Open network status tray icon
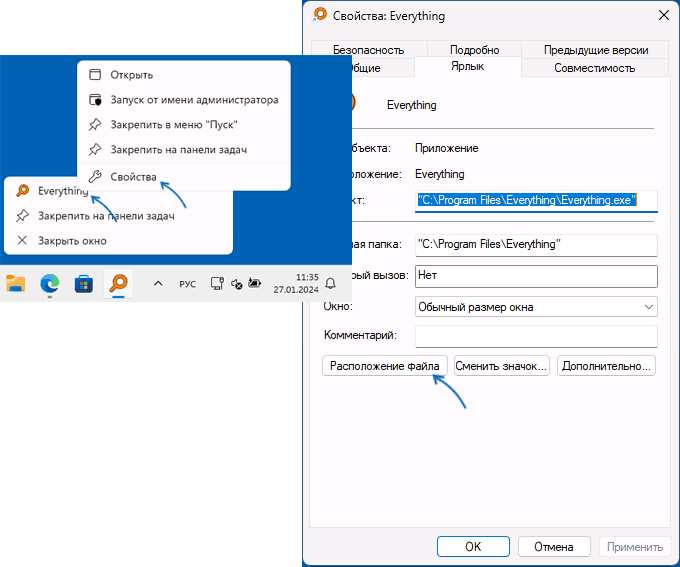 point(217,284)
